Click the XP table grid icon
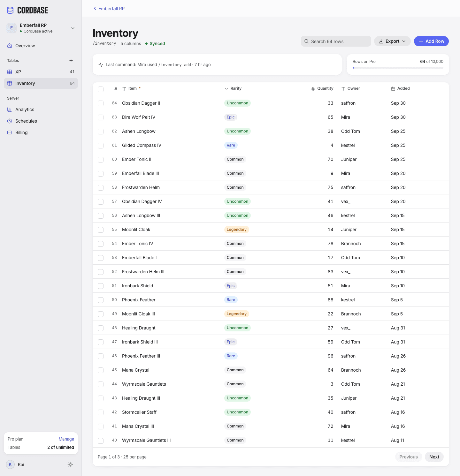 10,72
